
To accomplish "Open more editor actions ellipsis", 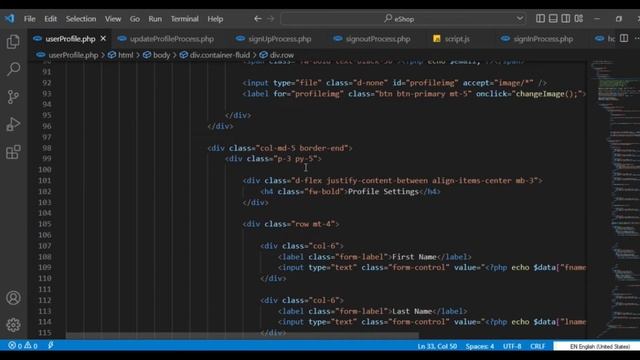I will point(637,38).
